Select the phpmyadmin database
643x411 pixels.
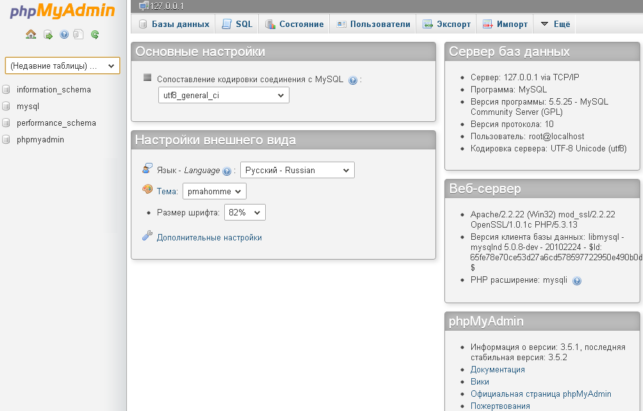40,140
